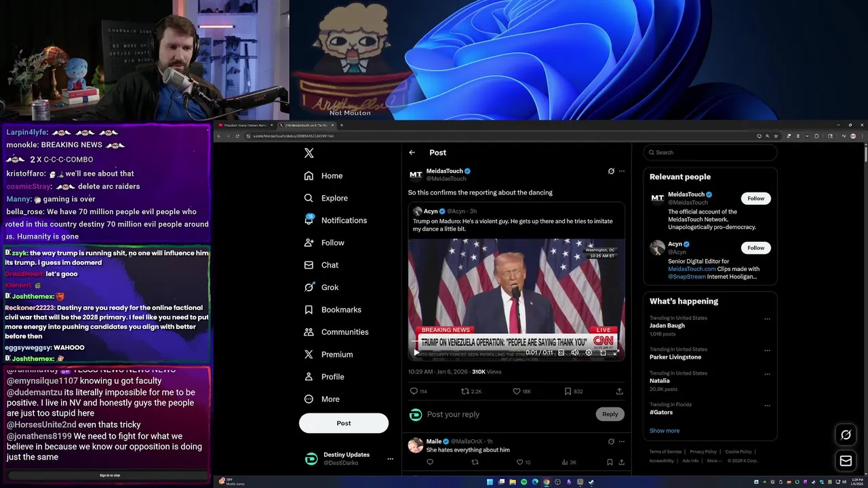Viewport: 868px width, 488px height.
Task: Open Maile reply three-dot menu
Action: 622,441
